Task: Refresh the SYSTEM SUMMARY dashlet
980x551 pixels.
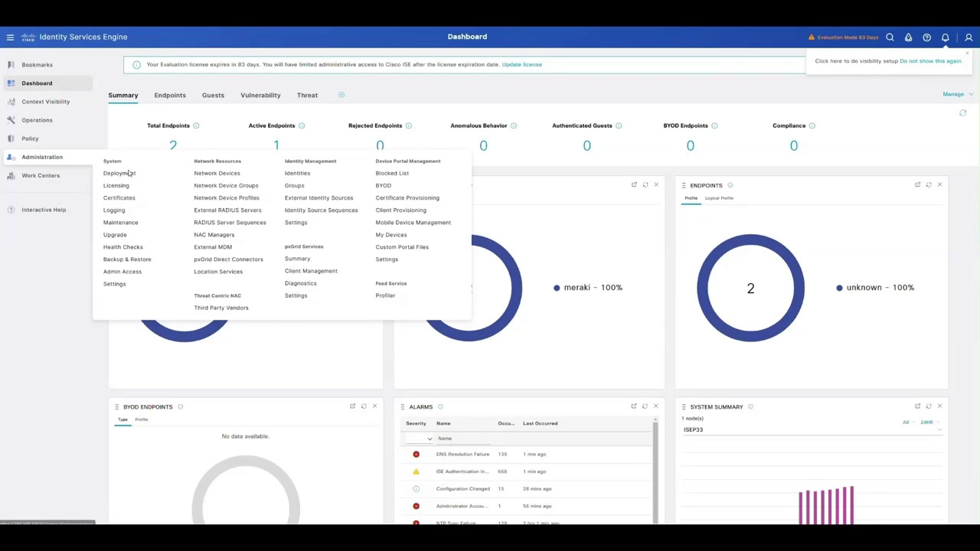Action: coord(929,406)
